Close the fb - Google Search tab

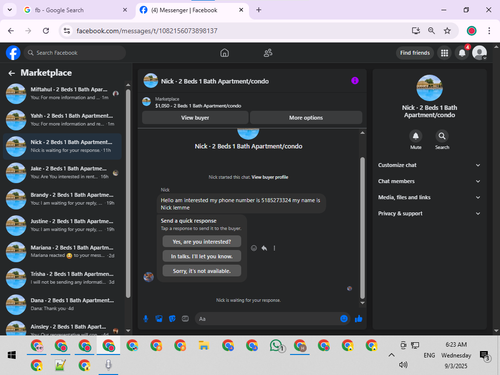pos(125,10)
